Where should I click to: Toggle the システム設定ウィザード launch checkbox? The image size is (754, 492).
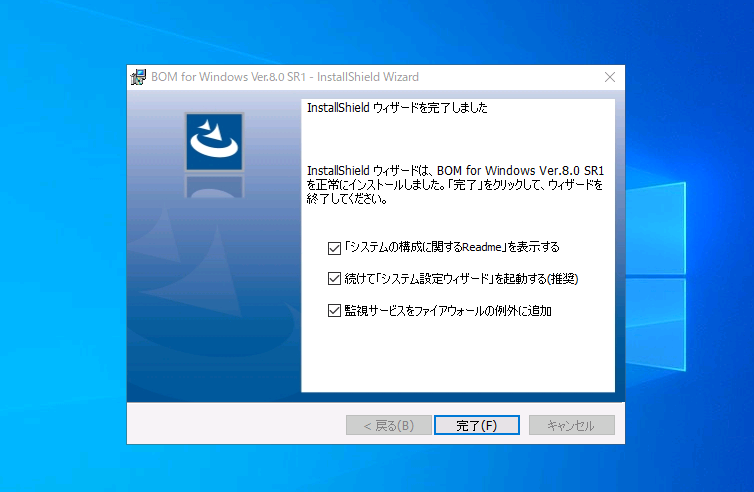click(x=334, y=279)
